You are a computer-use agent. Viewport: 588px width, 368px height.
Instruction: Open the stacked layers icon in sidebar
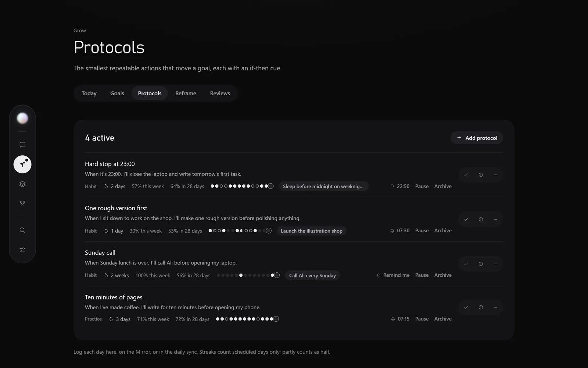(x=22, y=184)
